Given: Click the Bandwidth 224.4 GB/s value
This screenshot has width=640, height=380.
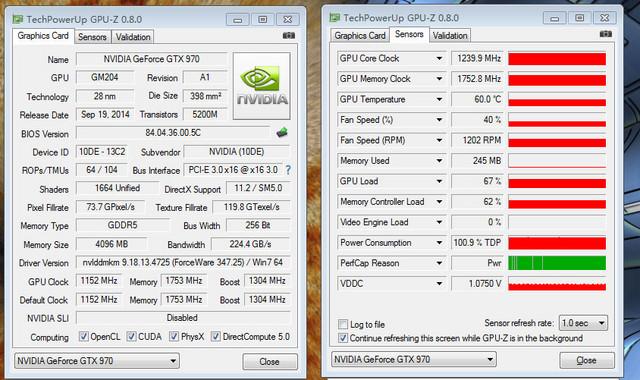Looking at the screenshot, I should [x=250, y=244].
